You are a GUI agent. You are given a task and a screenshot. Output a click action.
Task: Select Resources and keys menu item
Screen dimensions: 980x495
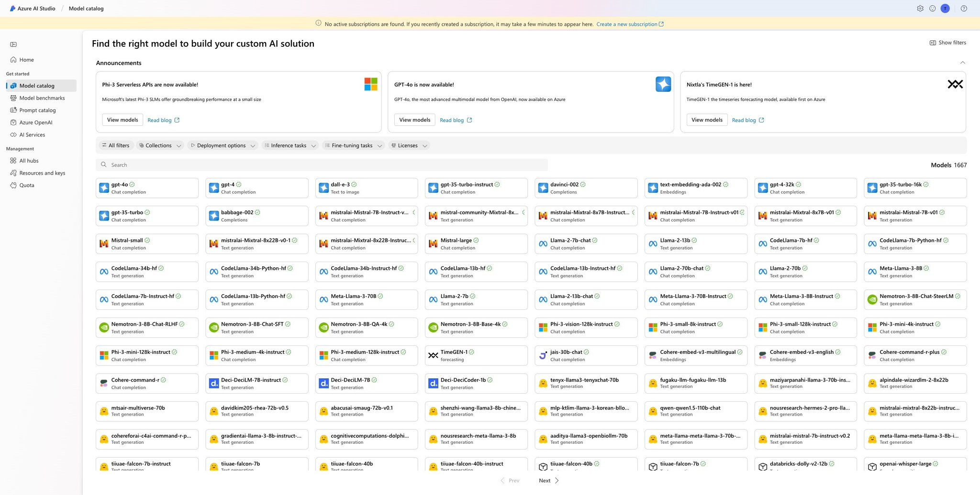pos(41,173)
